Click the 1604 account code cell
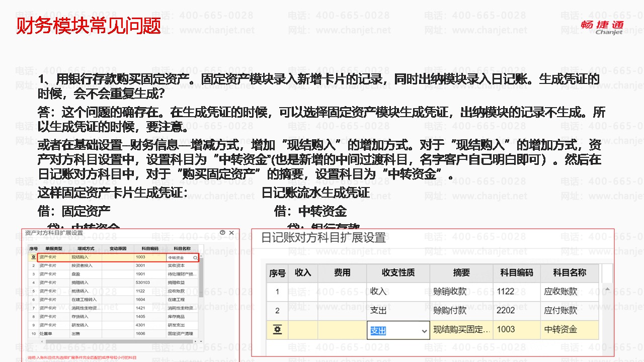 (150, 300)
